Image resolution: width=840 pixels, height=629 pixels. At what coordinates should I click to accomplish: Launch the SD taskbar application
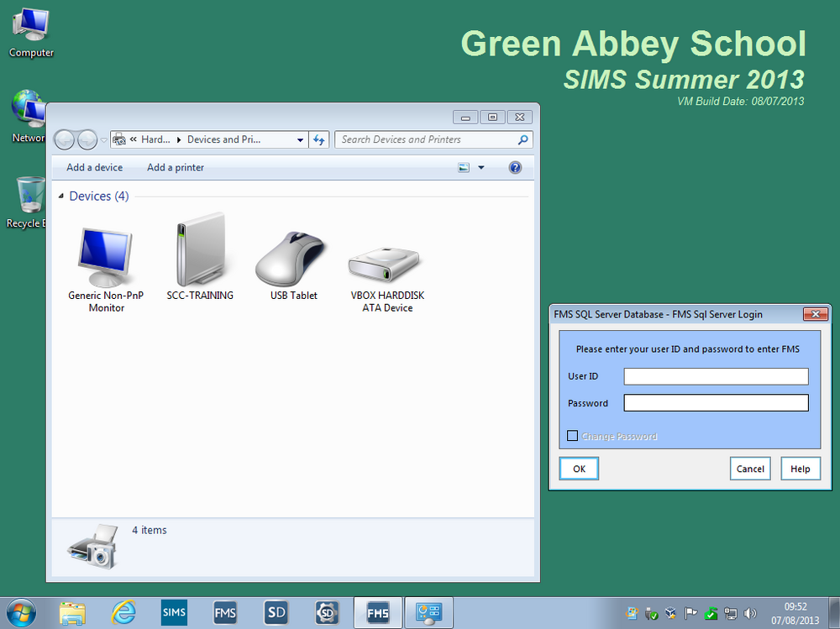coord(276,612)
